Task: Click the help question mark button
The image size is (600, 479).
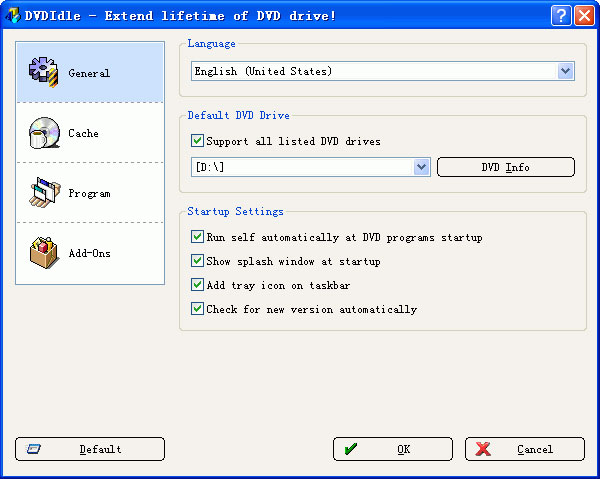Action: point(561,16)
